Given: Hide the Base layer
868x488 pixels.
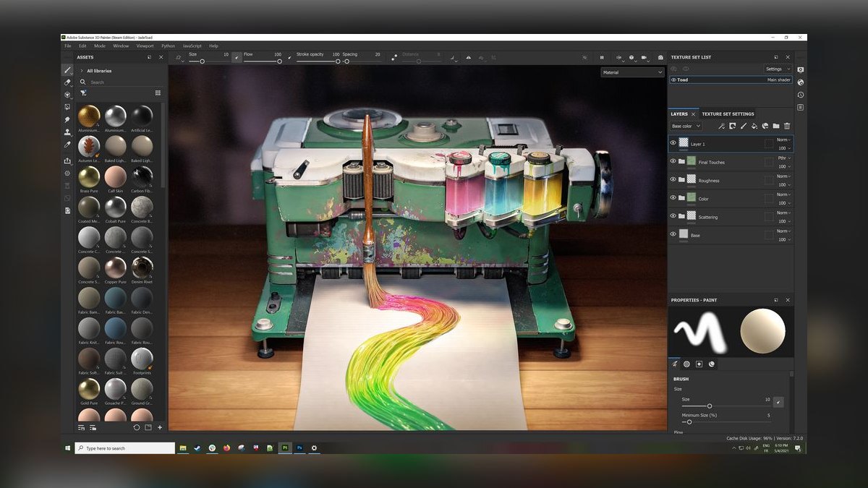Looking at the screenshot, I should (x=673, y=234).
